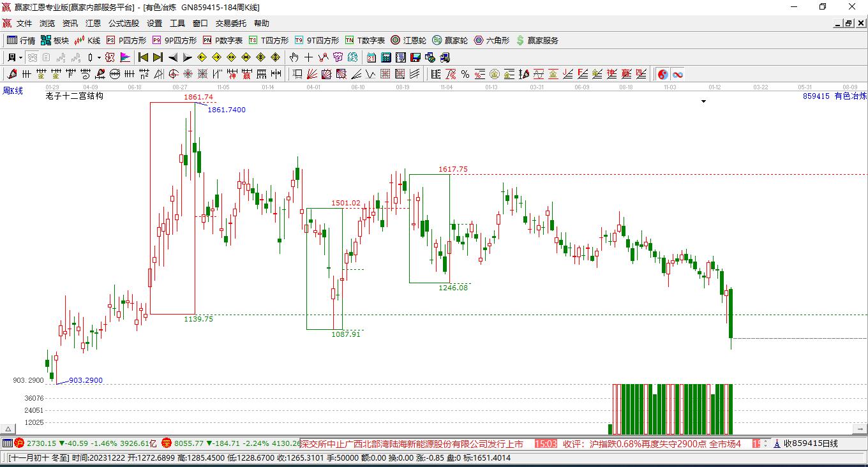The height and width of the screenshot is (467, 868).
Task: Open the P数字表 button
Action: tap(223, 40)
